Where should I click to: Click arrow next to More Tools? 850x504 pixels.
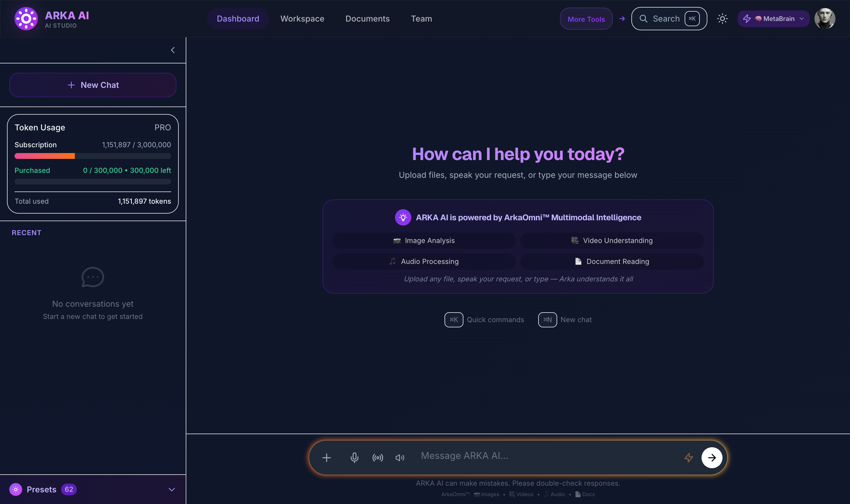tap(622, 19)
